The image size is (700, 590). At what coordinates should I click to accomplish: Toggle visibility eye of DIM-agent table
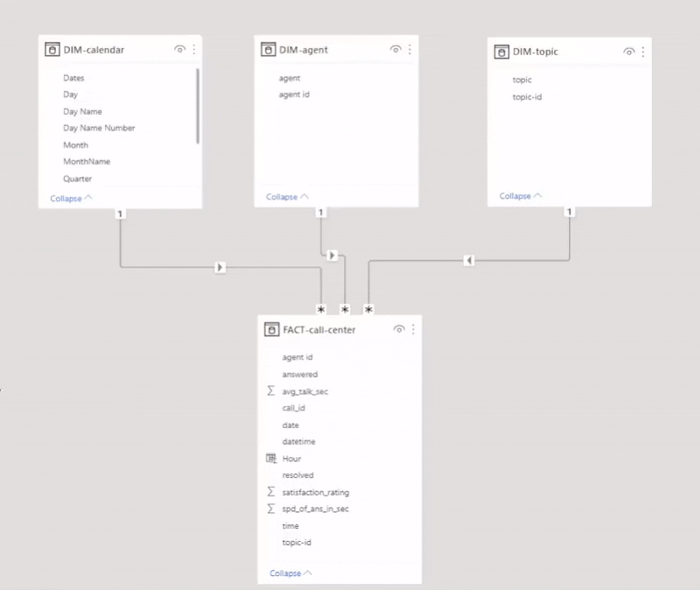(395, 49)
